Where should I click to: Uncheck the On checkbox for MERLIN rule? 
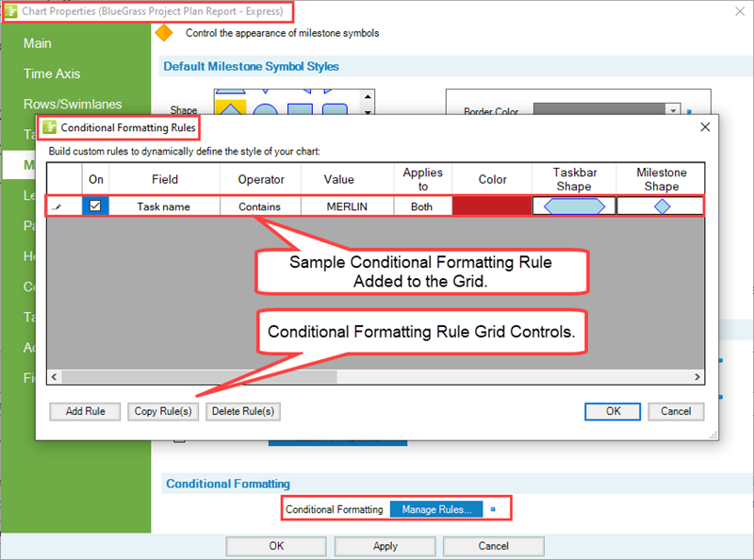pyautogui.click(x=95, y=206)
